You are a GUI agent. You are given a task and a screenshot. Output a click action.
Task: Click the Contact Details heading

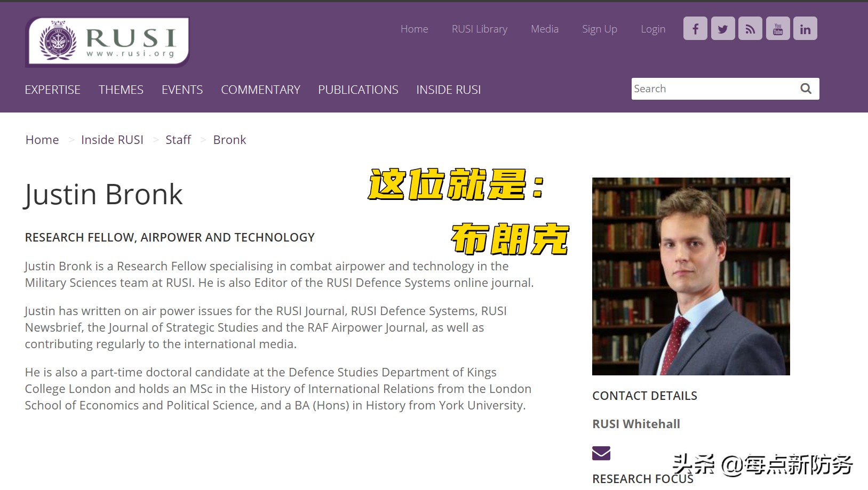coord(644,396)
